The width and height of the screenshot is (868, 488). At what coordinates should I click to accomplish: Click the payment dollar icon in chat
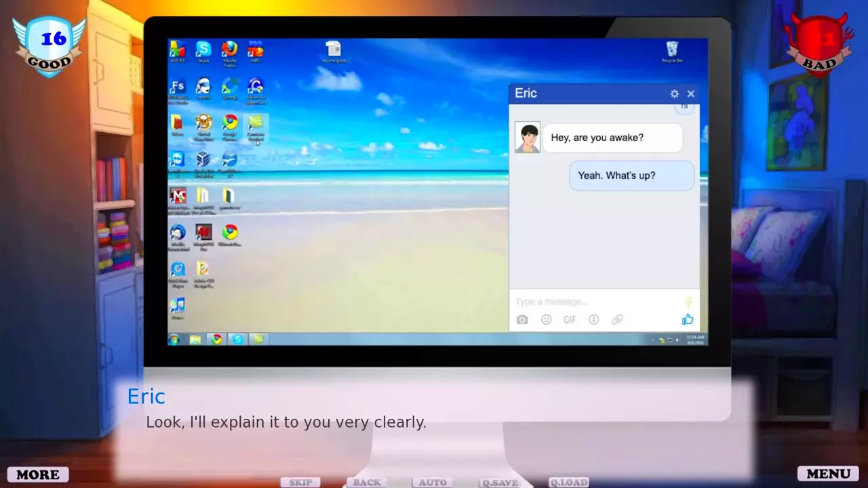tap(593, 320)
